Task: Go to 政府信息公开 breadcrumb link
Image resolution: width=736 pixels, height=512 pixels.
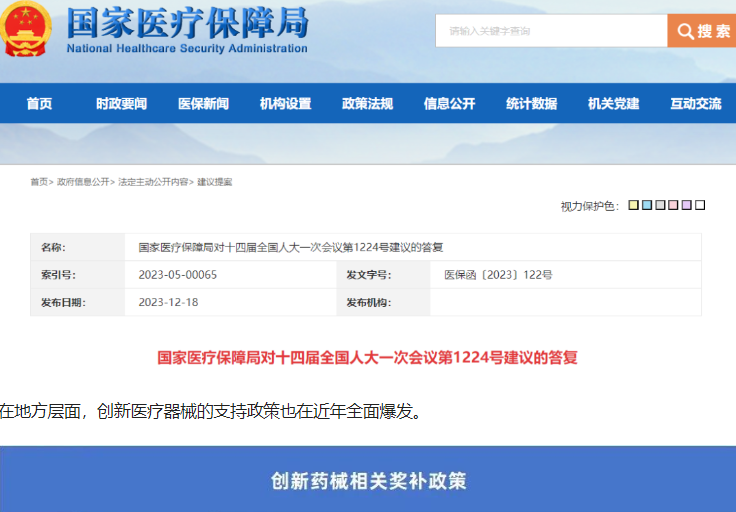Action: tap(83, 182)
